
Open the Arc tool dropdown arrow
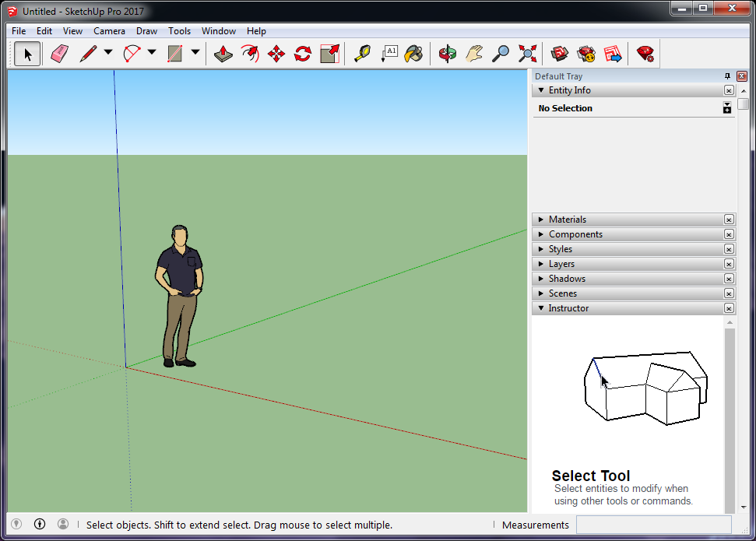(152, 53)
